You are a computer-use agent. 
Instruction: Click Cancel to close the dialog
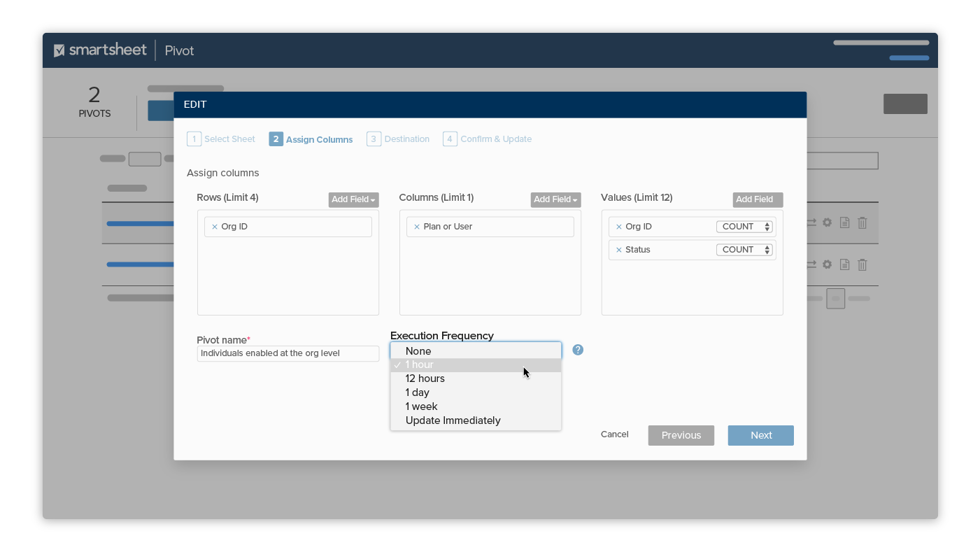[x=614, y=434]
